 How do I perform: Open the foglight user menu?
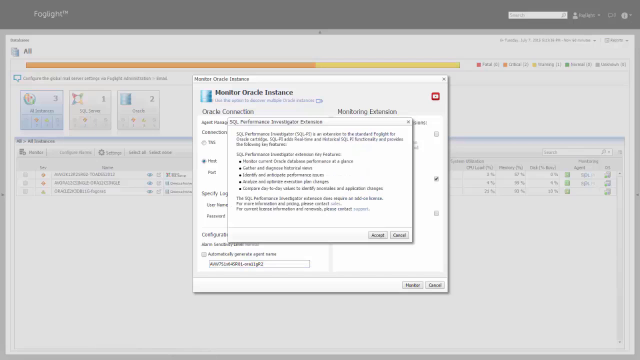point(587,16)
